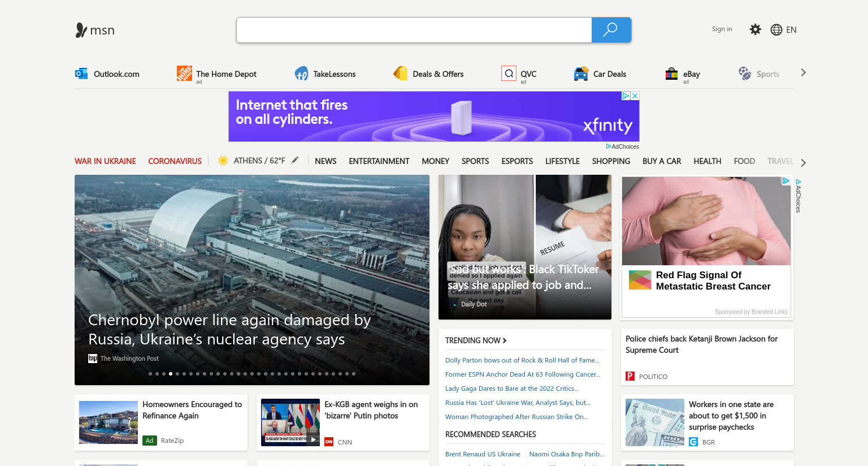This screenshot has width=868, height=466.
Task: Click inside the web search box
Action: click(414, 30)
